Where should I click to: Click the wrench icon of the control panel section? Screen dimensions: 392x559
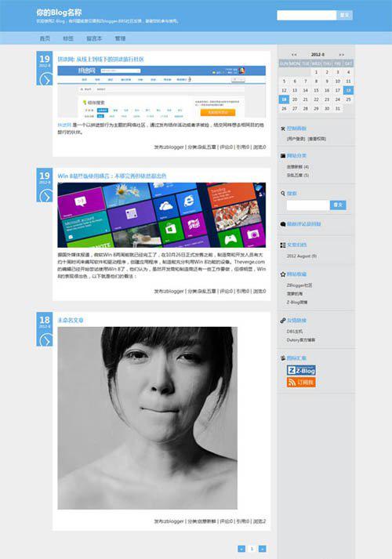(283, 129)
